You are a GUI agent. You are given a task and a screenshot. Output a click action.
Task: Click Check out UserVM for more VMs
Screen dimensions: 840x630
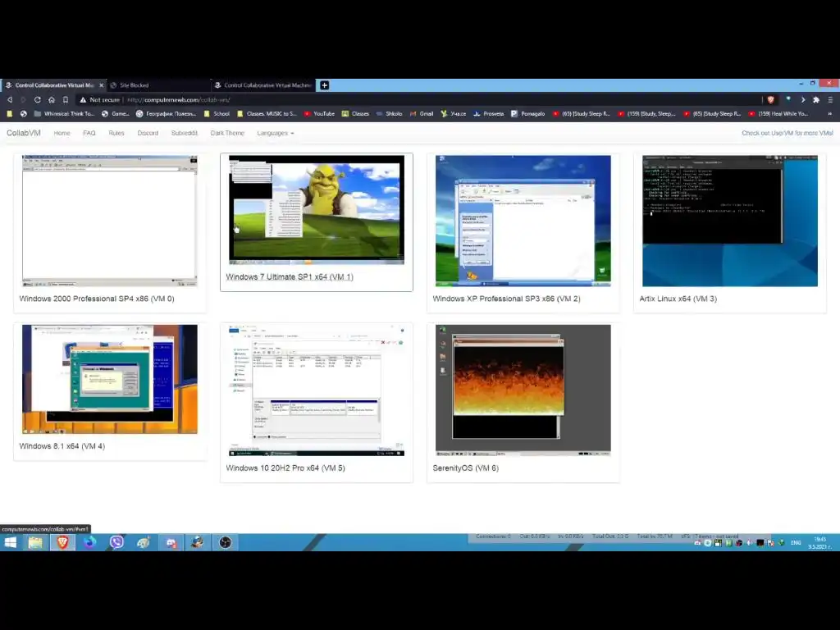[x=787, y=133]
